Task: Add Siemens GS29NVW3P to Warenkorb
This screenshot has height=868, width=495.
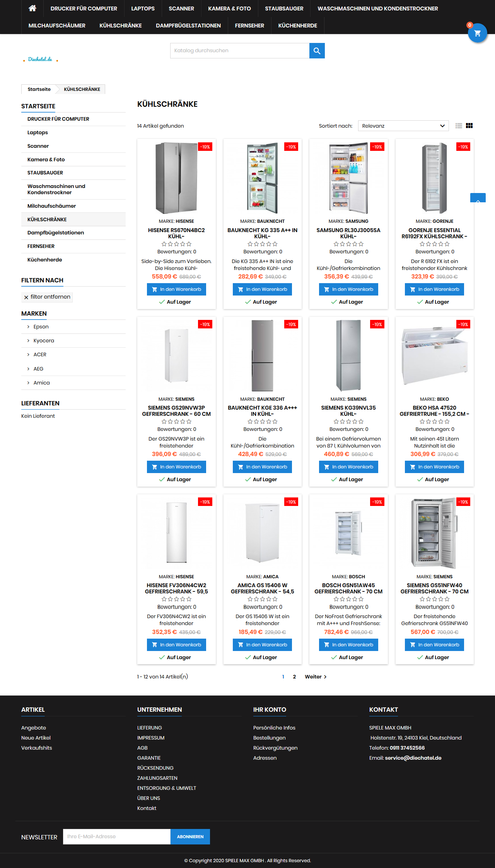Action: [x=176, y=467]
